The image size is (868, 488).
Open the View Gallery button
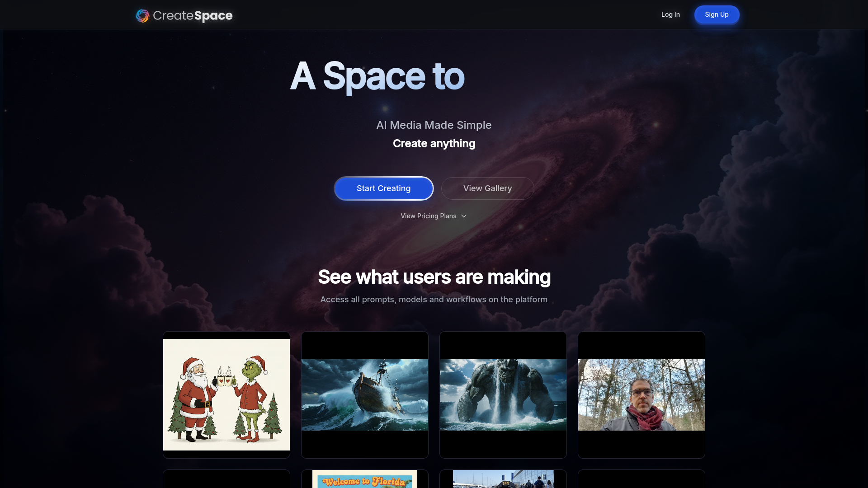click(487, 188)
